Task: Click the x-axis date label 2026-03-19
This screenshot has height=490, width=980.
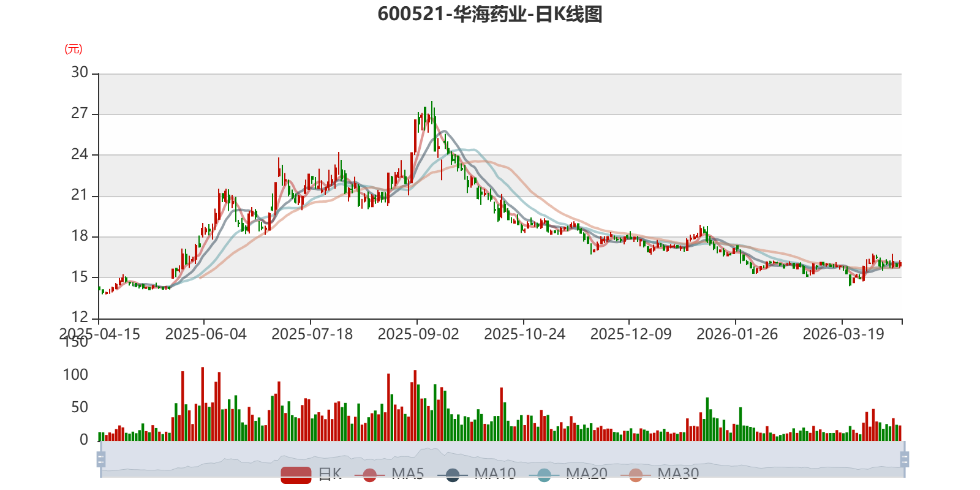Action: point(843,334)
